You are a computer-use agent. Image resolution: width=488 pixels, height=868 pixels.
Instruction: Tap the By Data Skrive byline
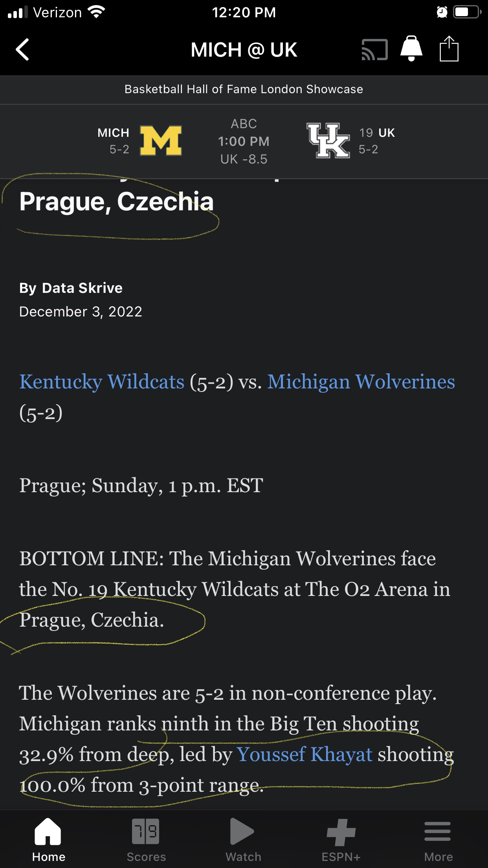pos(71,288)
